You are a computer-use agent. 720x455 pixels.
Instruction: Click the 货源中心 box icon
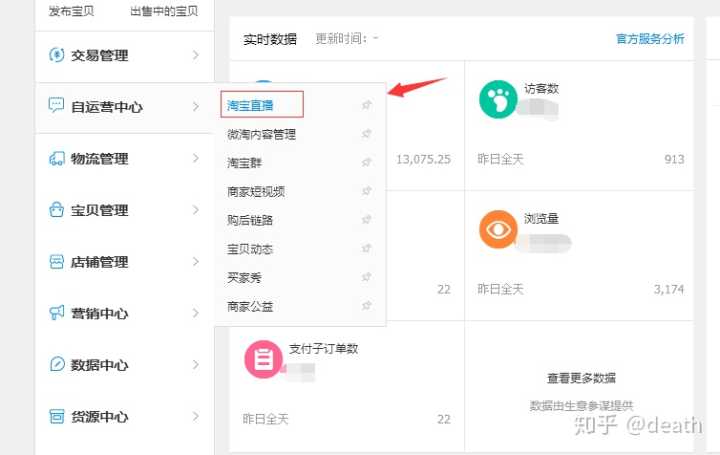pyautogui.click(x=56, y=416)
